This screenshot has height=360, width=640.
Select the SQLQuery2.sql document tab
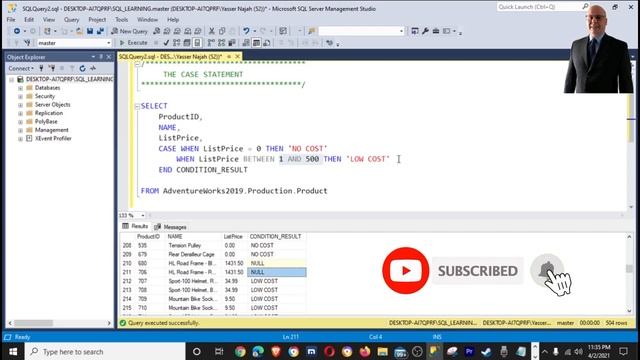(x=171, y=56)
